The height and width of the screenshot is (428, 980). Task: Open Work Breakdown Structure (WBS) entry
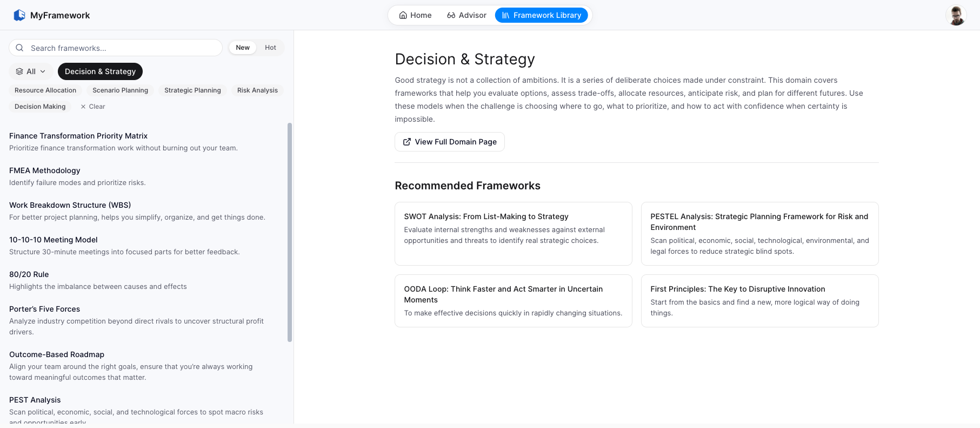[x=144, y=211]
